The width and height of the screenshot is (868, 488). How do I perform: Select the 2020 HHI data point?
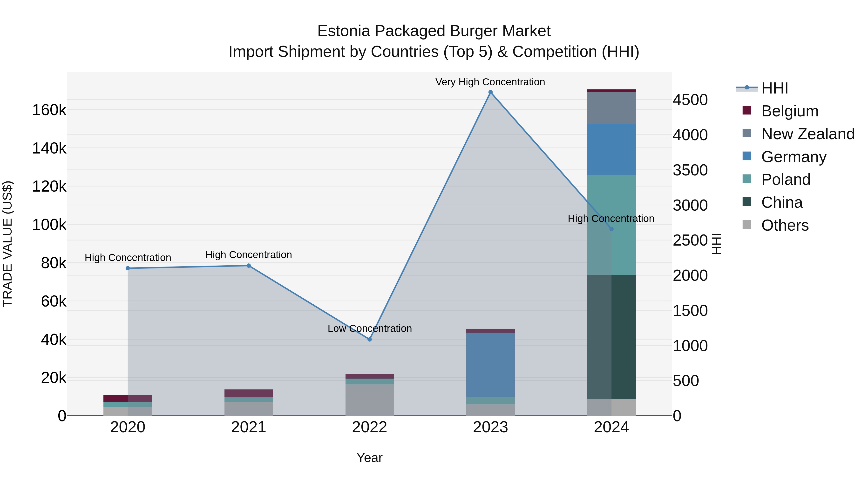point(128,268)
